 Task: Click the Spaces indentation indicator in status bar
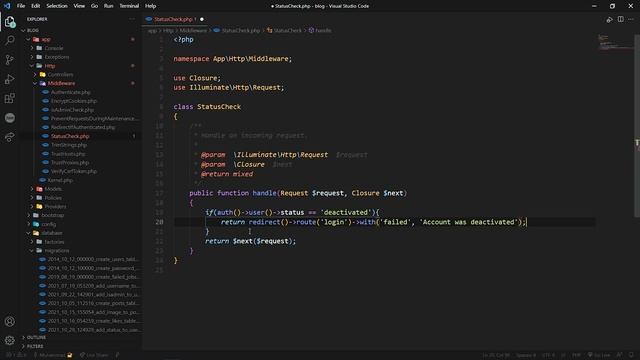coord(526,355)
